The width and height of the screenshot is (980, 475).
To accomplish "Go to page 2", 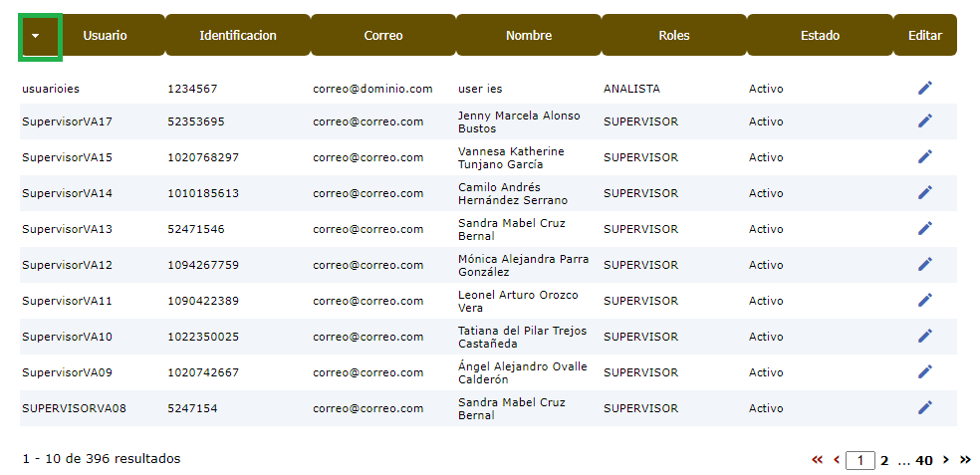I will [x=884, y=461].
